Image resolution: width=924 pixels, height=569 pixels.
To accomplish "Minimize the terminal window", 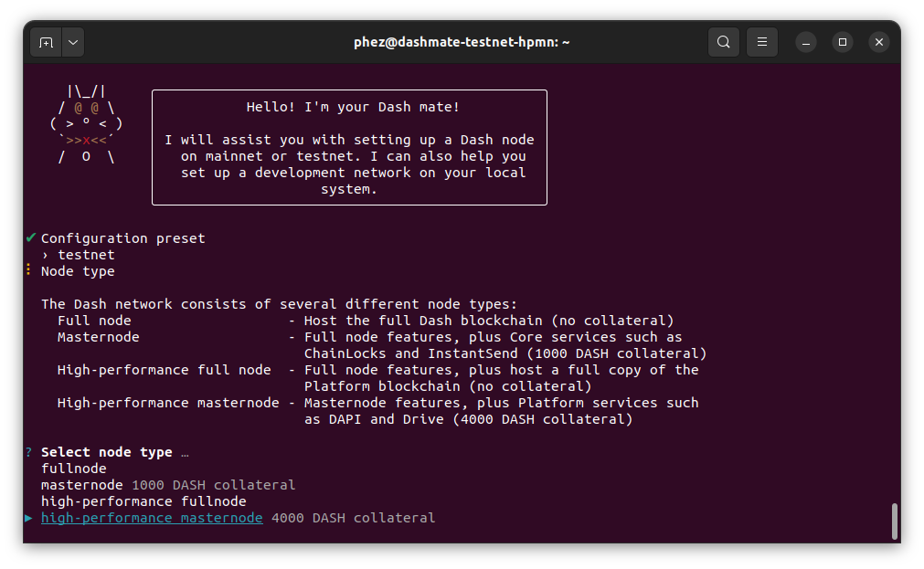I will tap(805, 42).
